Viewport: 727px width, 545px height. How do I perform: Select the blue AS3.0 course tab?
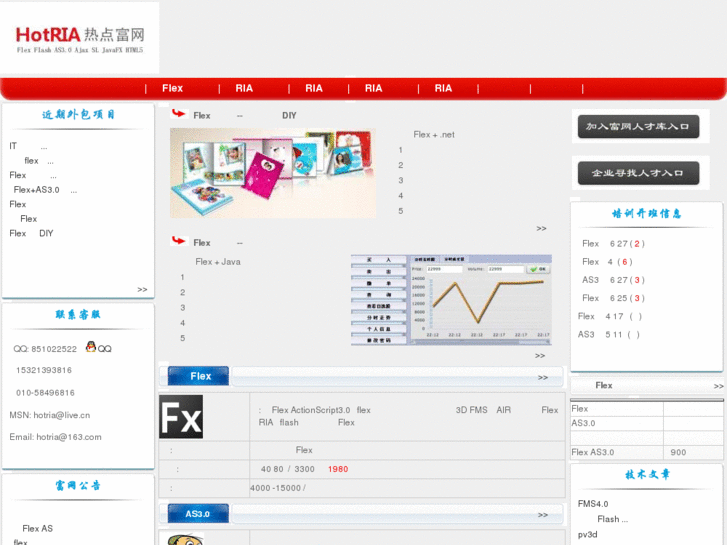198,513
